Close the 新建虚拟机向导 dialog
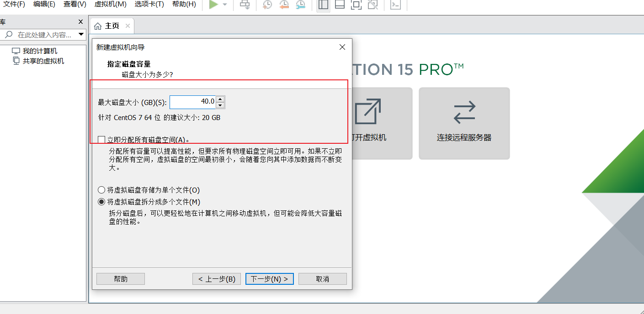The height and width of the screenshot is (314, 644). point(342,47)
